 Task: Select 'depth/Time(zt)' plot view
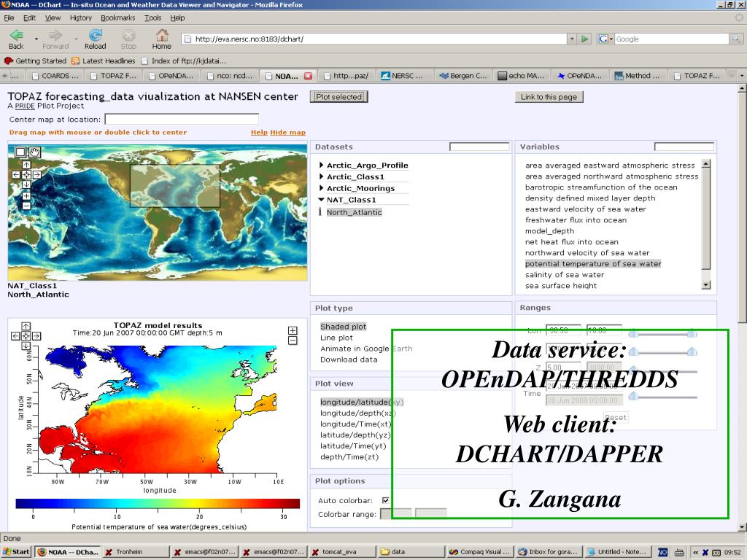pos(349,456)
